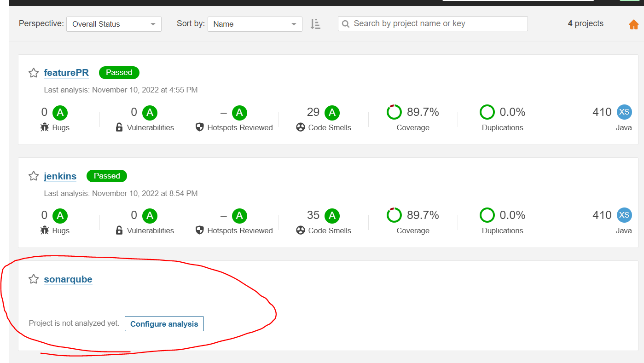Focus the project search field
The width and height of the screenshot is (644, 363).
point(433,23)
